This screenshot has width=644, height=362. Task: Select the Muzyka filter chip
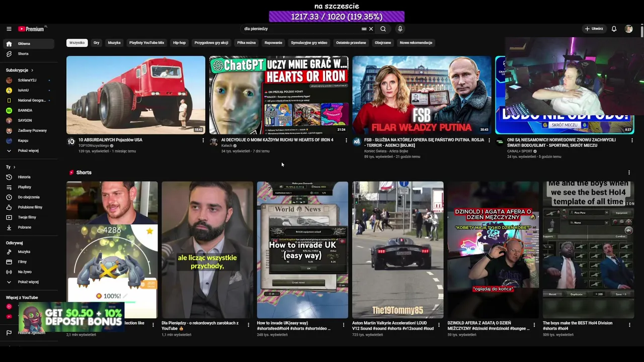(114, 43)
